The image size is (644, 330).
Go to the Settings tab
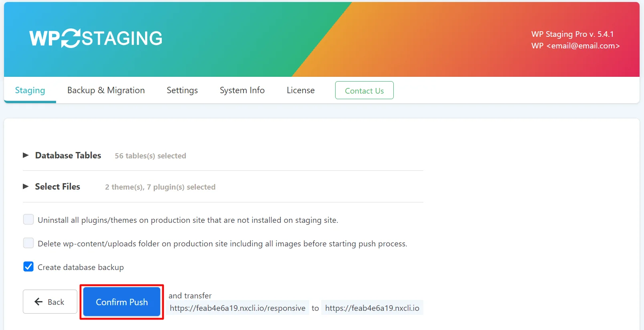pos(182,90)
